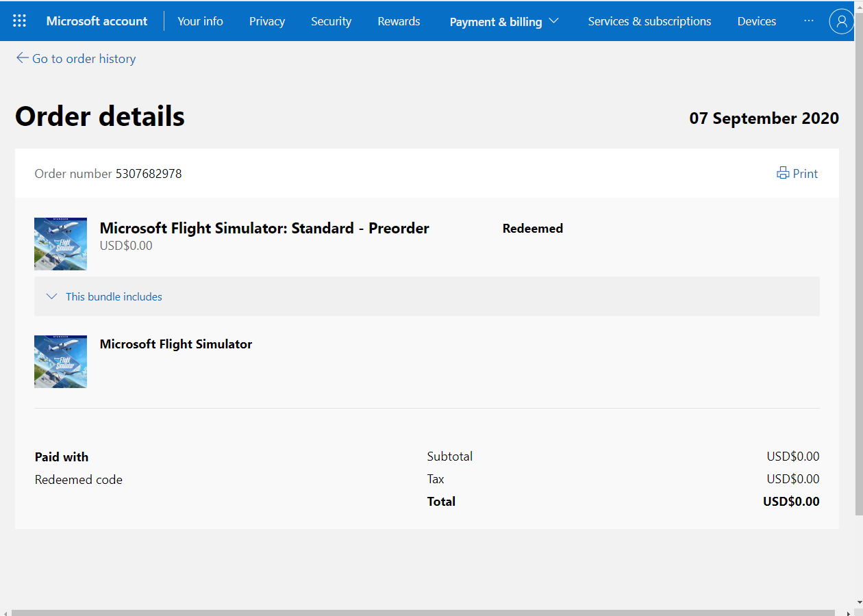Click the Redeemed status text
This screenshot has height=616, width=863.
[x=533, y=229]
